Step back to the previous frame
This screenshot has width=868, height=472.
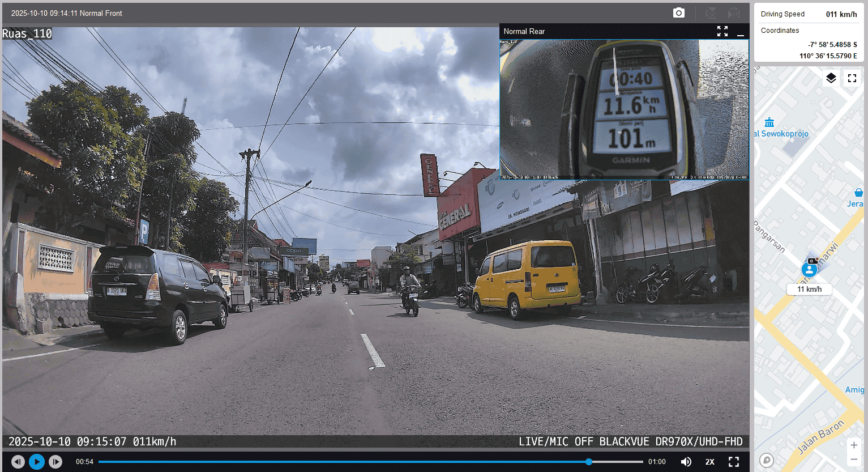(18, 462)
